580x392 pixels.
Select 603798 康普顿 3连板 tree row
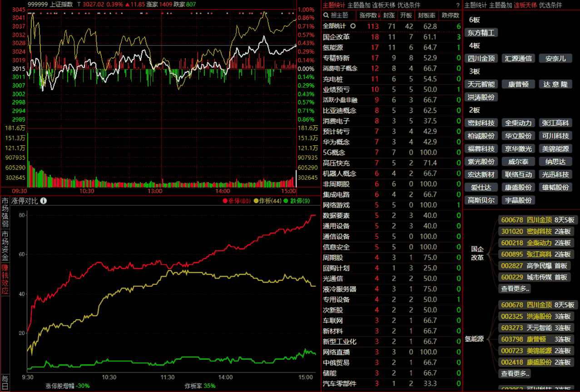point(536,339)
